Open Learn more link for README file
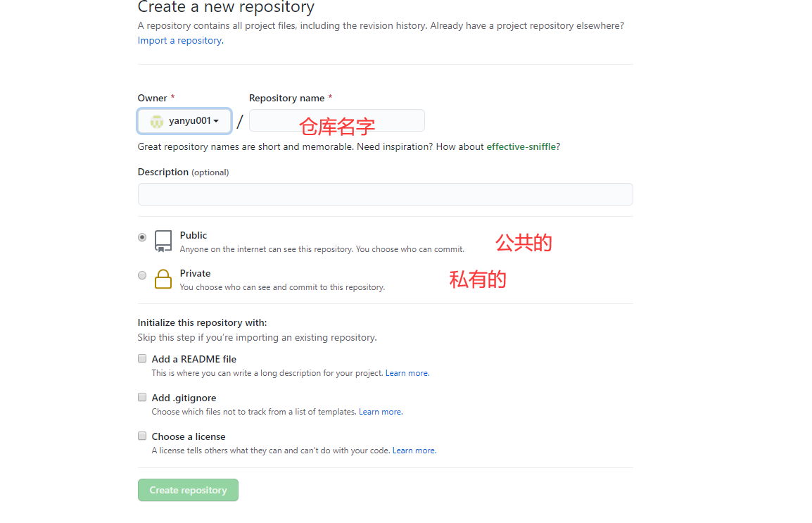Viewport: 812px width, 523px height. pos(407,373)
